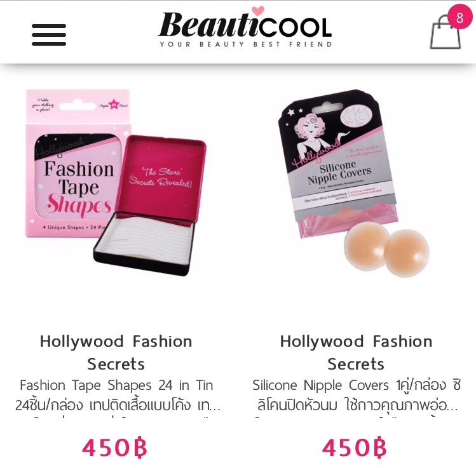Go home via the BeautiCOOL logo
Image resolution: width=476 pixels, height=468 pixels.
click(x=245, y=28)
